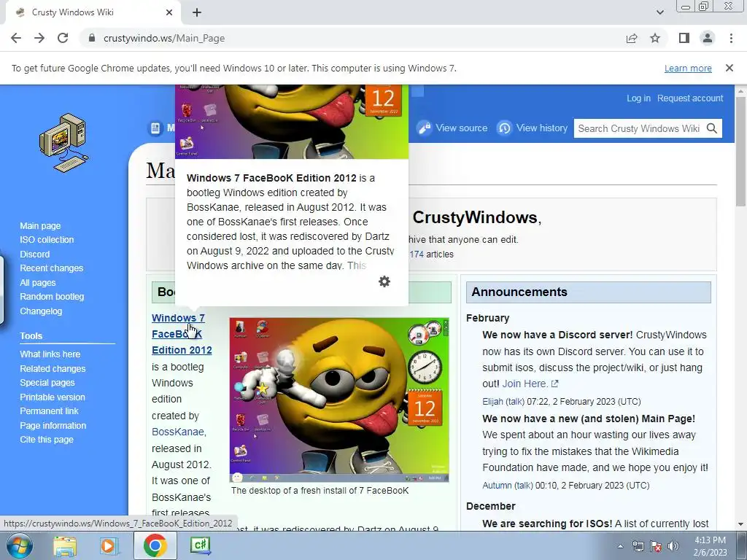Open All pages sidebar link
The image size is (747, 560).
(38, 282)
